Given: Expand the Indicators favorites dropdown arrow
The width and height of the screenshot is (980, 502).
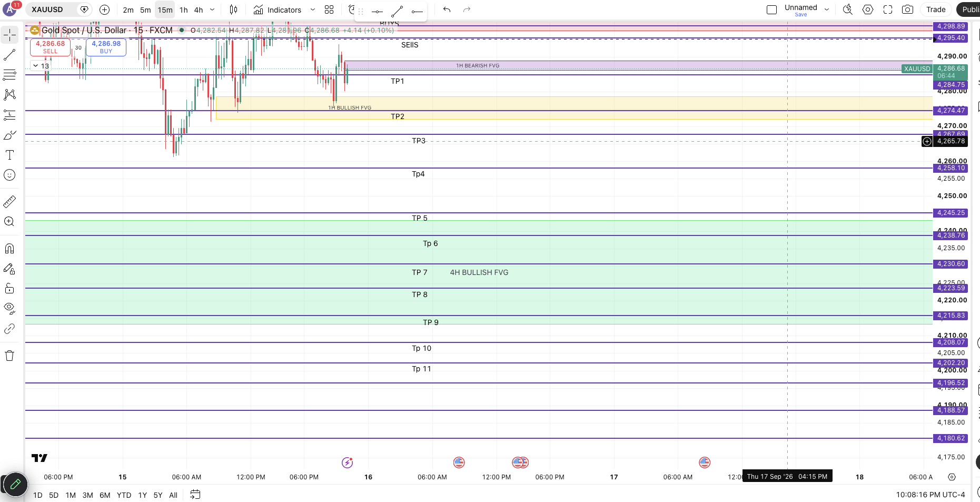Looking at the screenshot, I should point(312,9).
